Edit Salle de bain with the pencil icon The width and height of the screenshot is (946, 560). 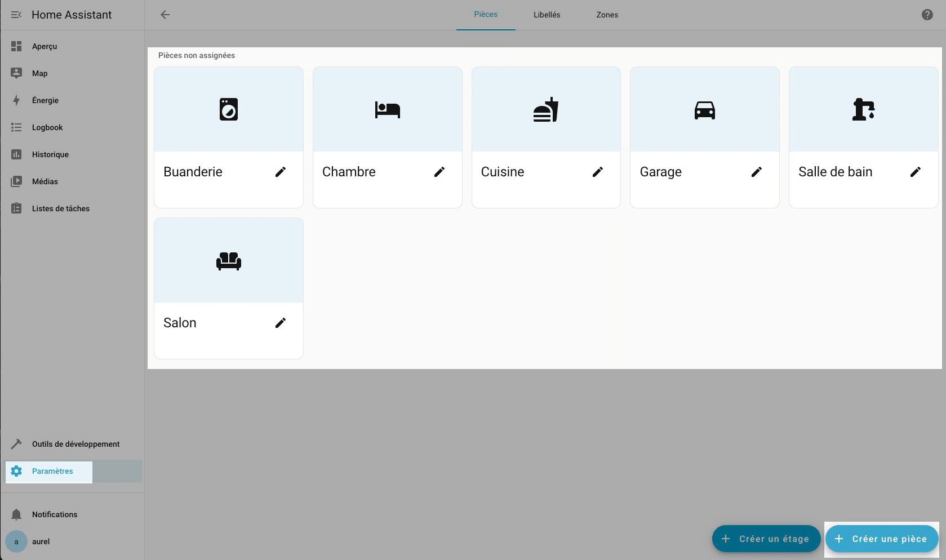916,172
